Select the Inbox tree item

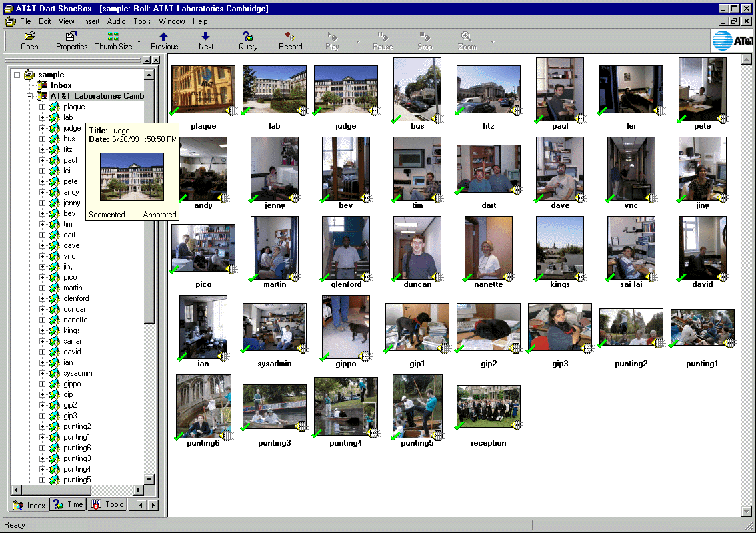point(61,85)
